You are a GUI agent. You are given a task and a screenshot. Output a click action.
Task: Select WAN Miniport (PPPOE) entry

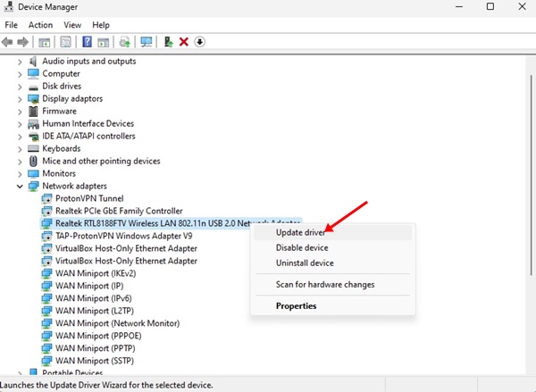tap(98, 336)
